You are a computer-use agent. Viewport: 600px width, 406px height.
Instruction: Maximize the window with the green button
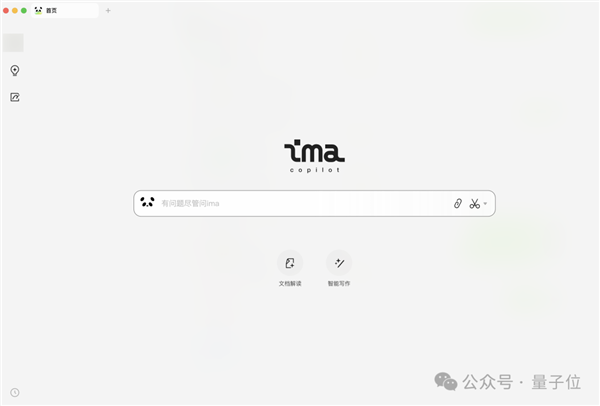tap(24, 11)
